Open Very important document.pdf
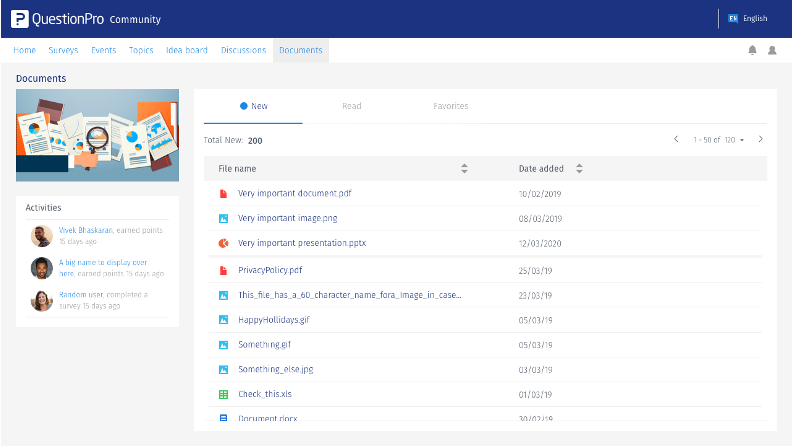The height and width of the screenshot is (446, 792). tap(294, 193)
